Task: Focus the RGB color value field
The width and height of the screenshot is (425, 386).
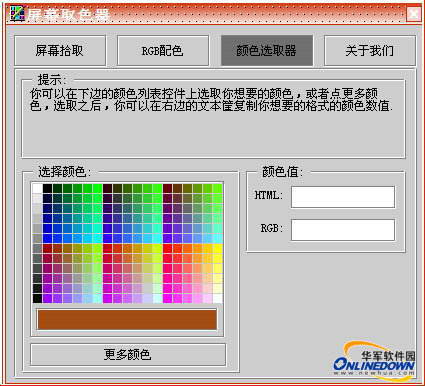Action: click(343, 230)
